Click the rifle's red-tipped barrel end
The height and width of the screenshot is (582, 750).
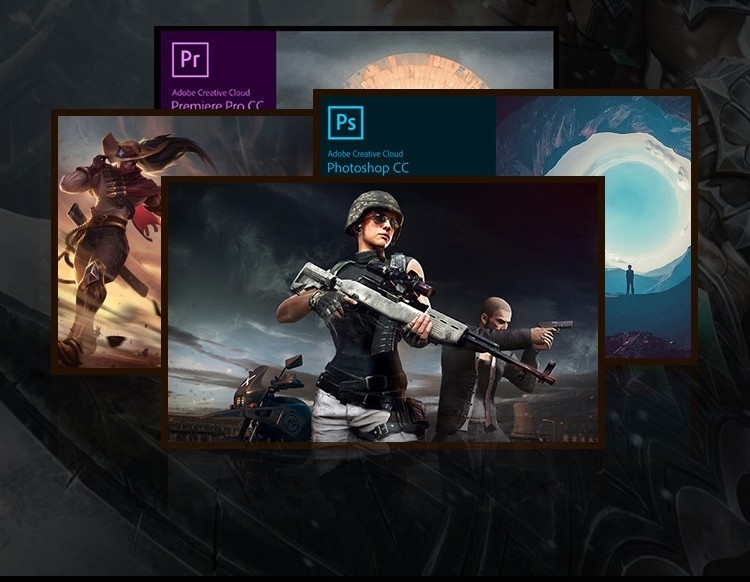coord(546,378)
